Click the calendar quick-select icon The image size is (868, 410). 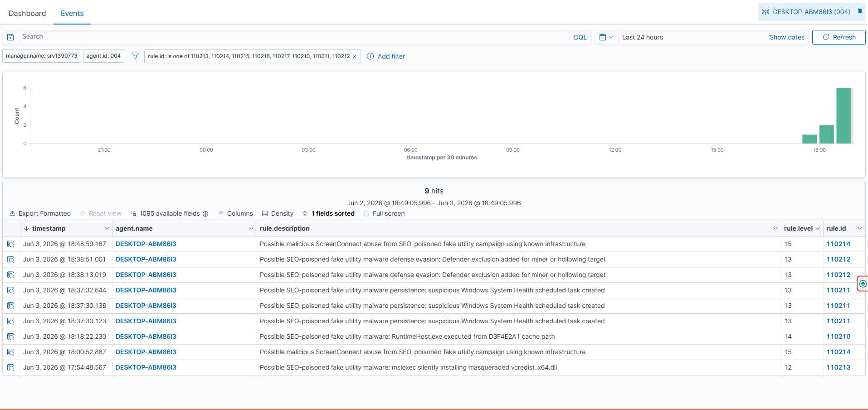coord(603,37)
